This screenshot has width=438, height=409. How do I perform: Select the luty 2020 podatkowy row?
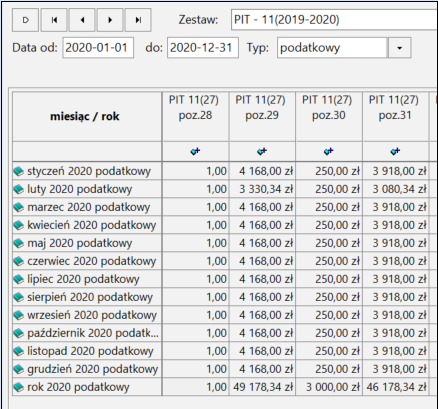click(221, 189)
